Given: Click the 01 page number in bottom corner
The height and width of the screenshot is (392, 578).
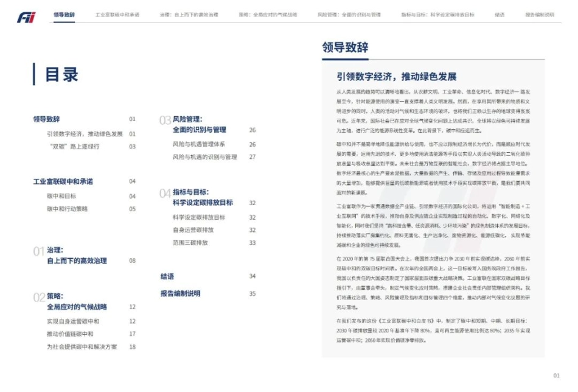Looking at the screenshot, I should [556, 376].
